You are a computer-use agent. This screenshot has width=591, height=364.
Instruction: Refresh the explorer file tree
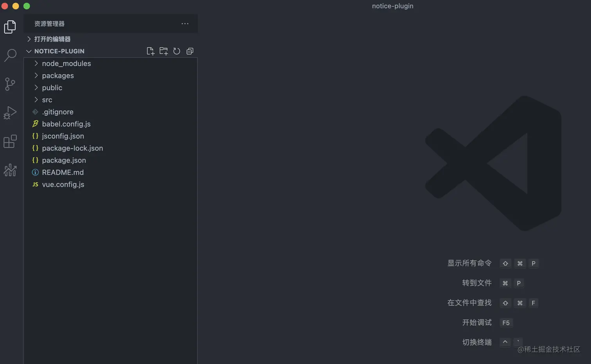(177, 51)
